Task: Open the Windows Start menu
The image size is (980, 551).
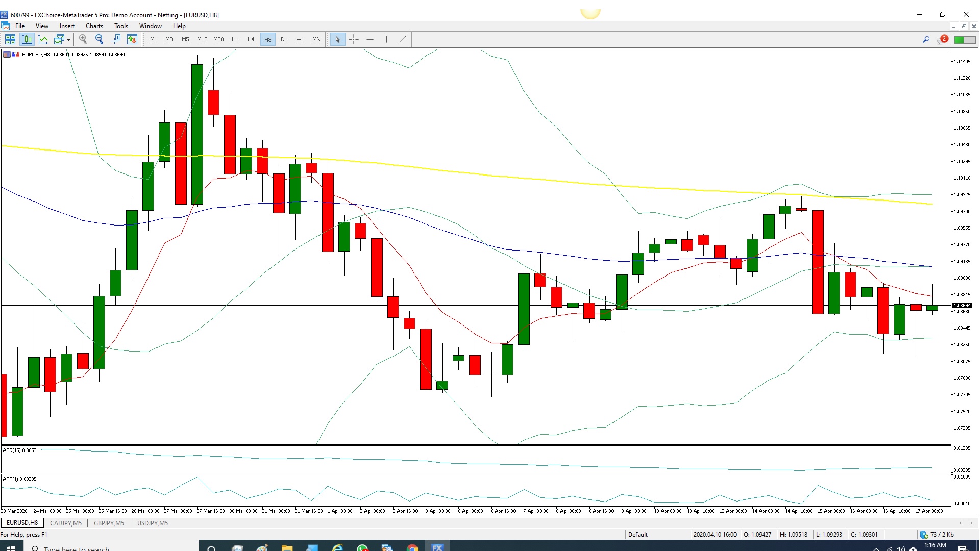Action: pos(11,547)
